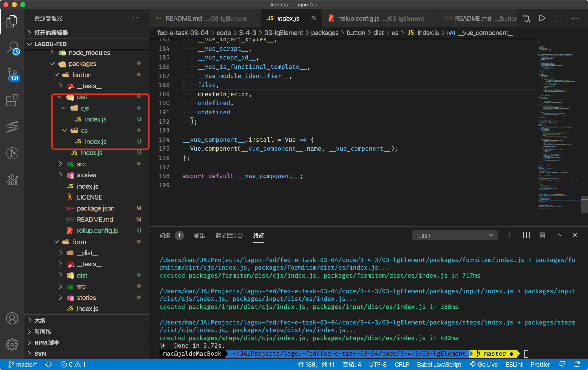
Task: Toggle Go Live server in status bar
Action: point(484,364)
